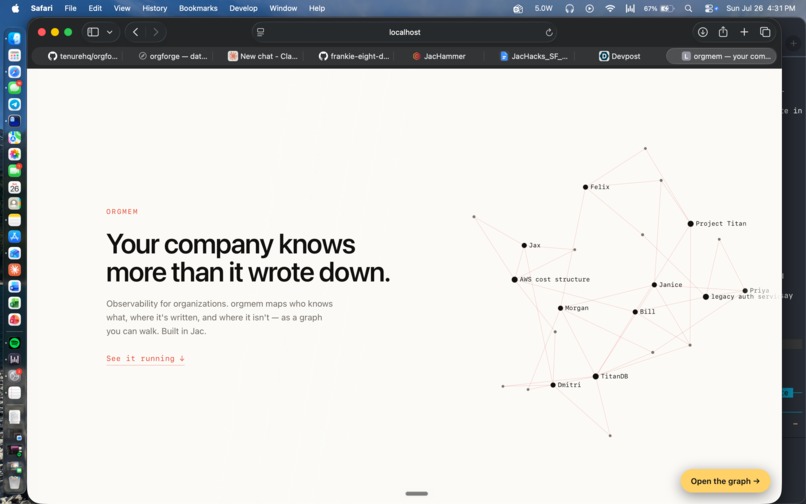Open the Now Playing menu bar icon
Viewport: 806px width, 504px height.
click(590, 8)
